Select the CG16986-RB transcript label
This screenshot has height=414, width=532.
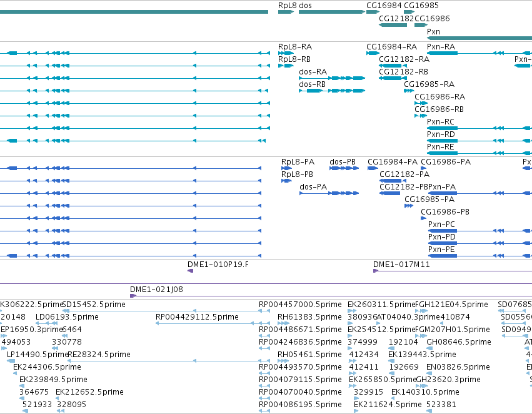(x=439, y=109)
